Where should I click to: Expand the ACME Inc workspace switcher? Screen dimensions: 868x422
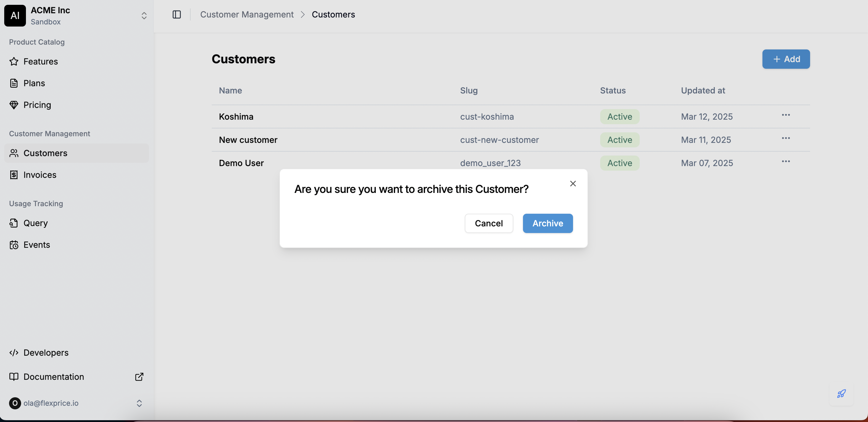click(144, 16)
